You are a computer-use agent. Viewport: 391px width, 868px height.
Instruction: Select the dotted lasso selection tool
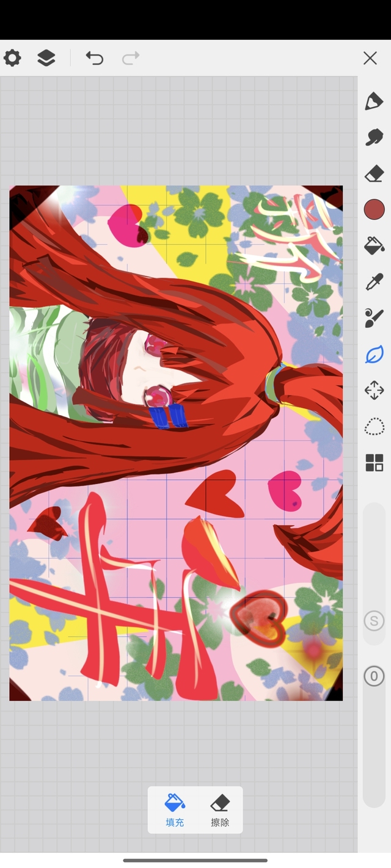point(374,426)
